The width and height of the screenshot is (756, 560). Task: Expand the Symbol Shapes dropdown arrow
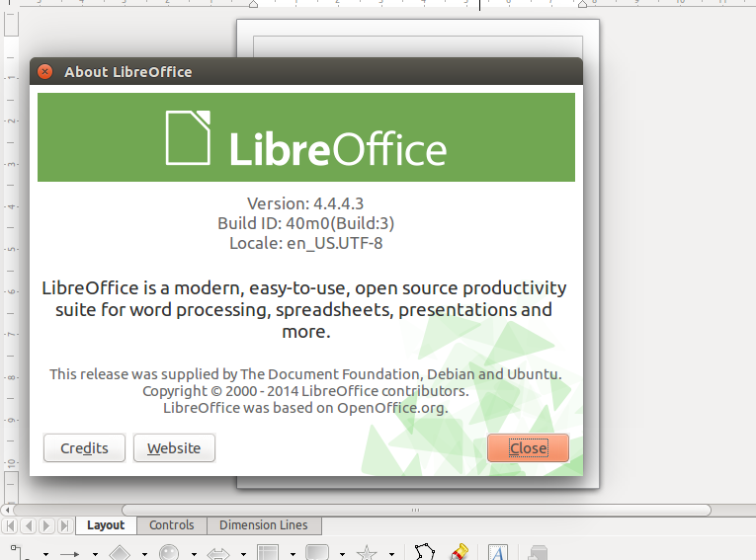[194, 554]
